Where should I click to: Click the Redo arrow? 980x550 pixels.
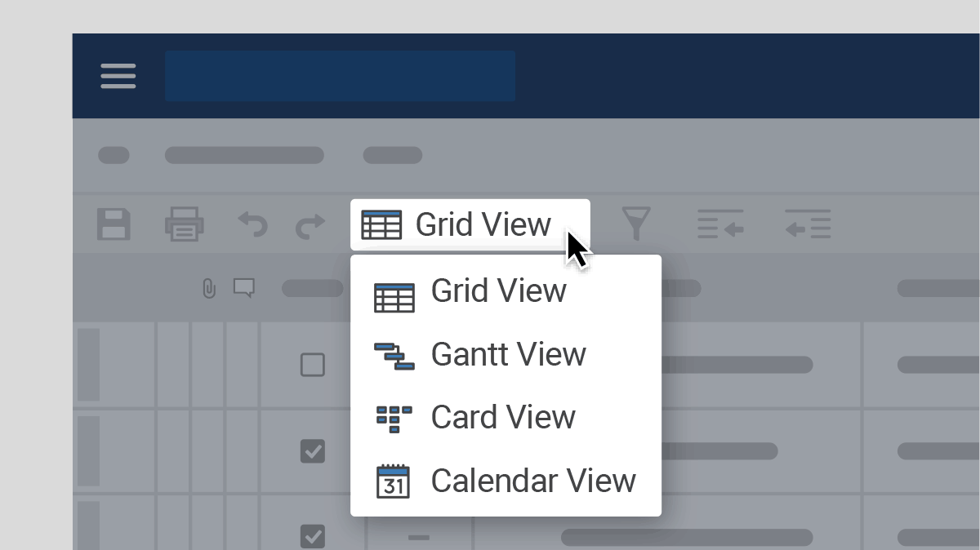tap(310, 225)
